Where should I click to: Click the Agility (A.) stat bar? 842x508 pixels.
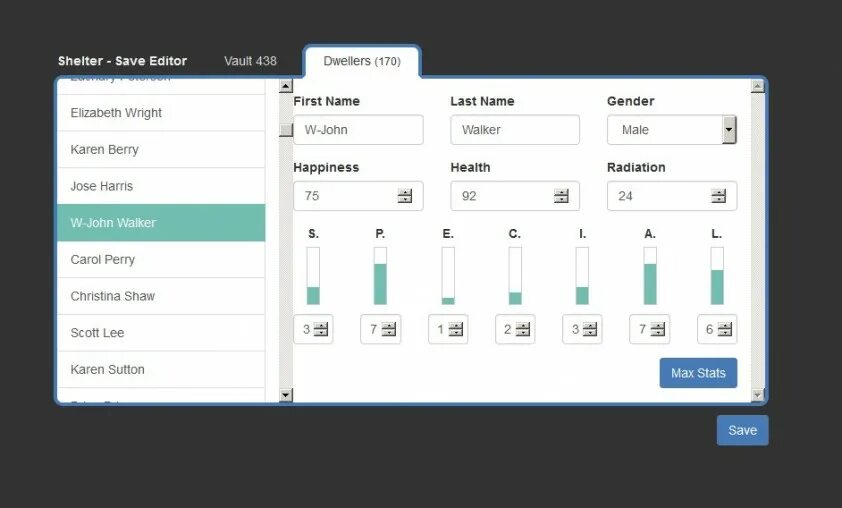point(650,275)
